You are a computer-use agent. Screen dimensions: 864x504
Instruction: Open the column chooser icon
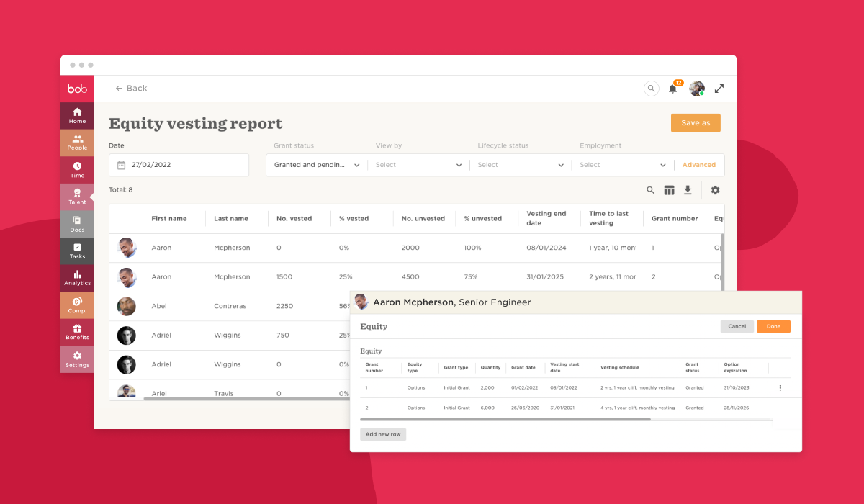pos(669,190)
